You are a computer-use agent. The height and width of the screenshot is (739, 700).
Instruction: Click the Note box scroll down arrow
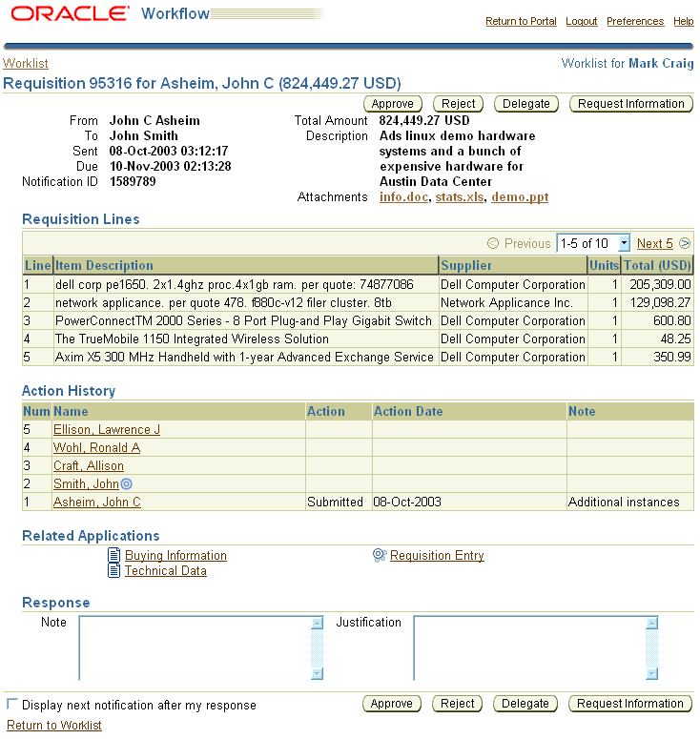[x=318, y=673]
